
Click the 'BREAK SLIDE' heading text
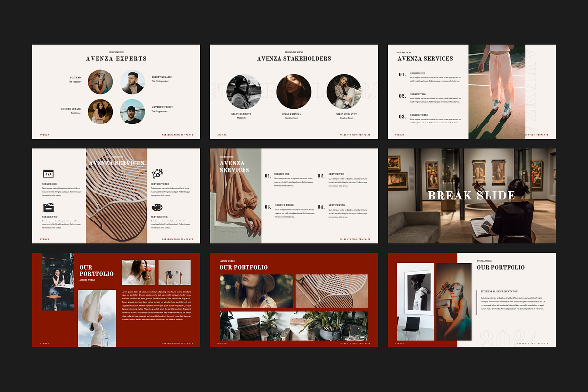tap(471, 196)
